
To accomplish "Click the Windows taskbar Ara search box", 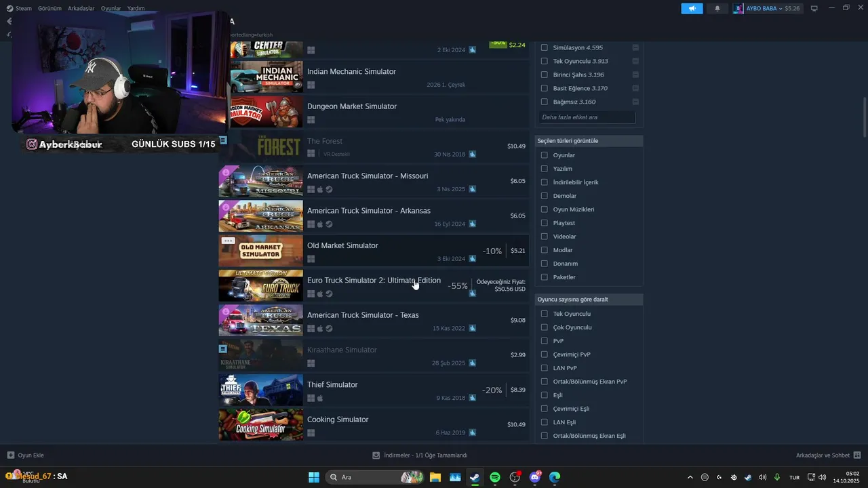I will point(375,477).
